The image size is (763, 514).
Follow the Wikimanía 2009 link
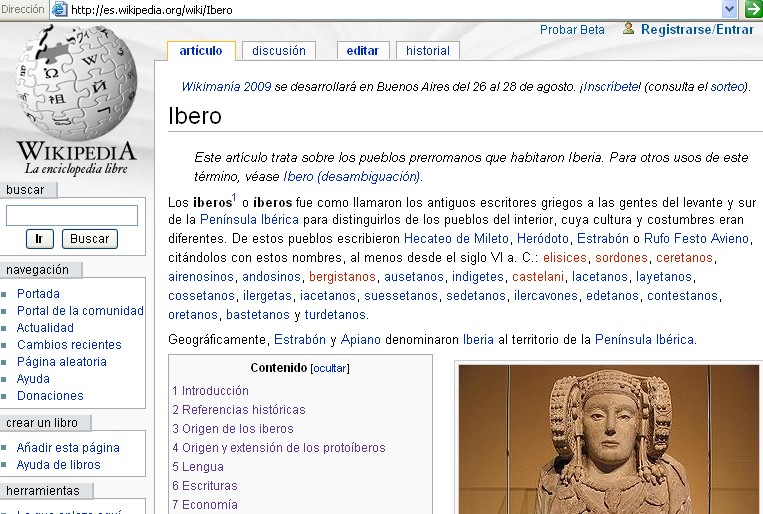tap(226, 87)
